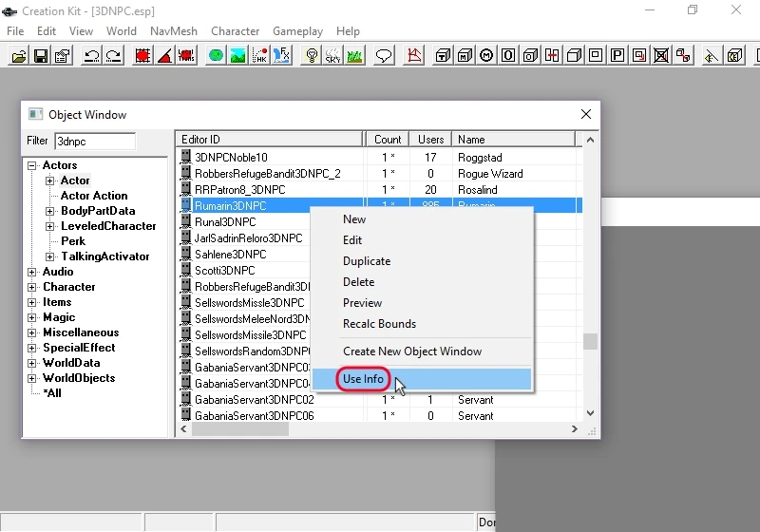The width and height of the screenshot is (760, 532).
Task: Click the Filter text field containing 3dnpc
Action: point(95,142)
